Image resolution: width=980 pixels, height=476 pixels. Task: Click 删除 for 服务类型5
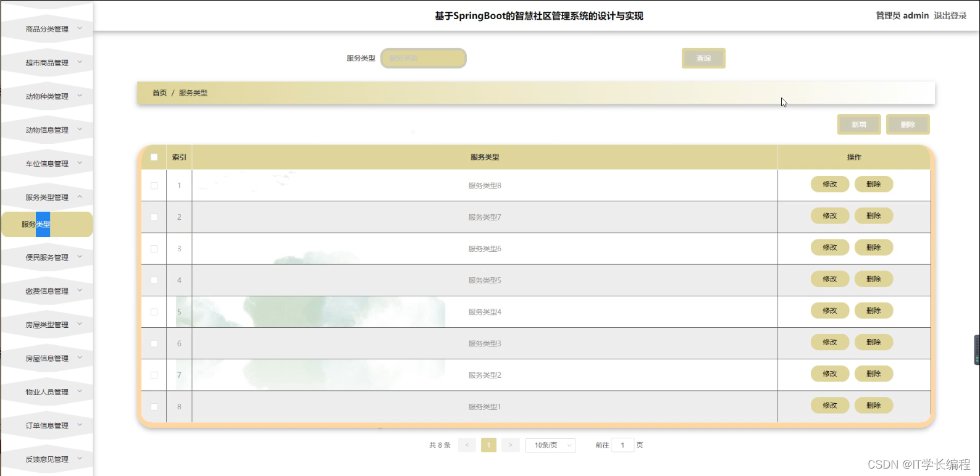point(874,278)
